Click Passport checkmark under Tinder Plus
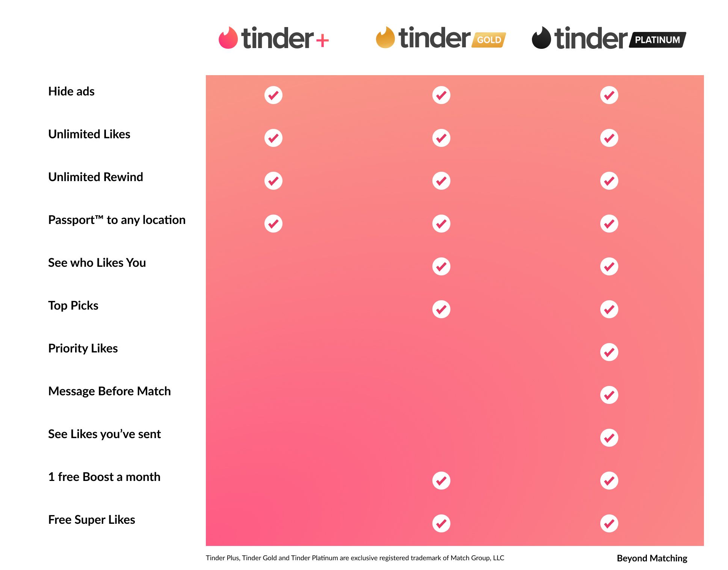The image size is (728, 570). 273,224
